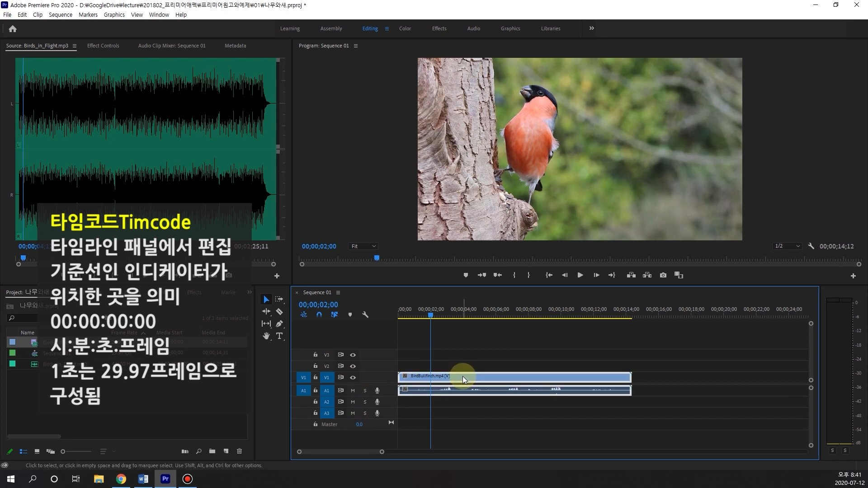Hide track V2 with eye toggle
The width and height of the screenshot is (868, 488).
click(x=353, y=366)
